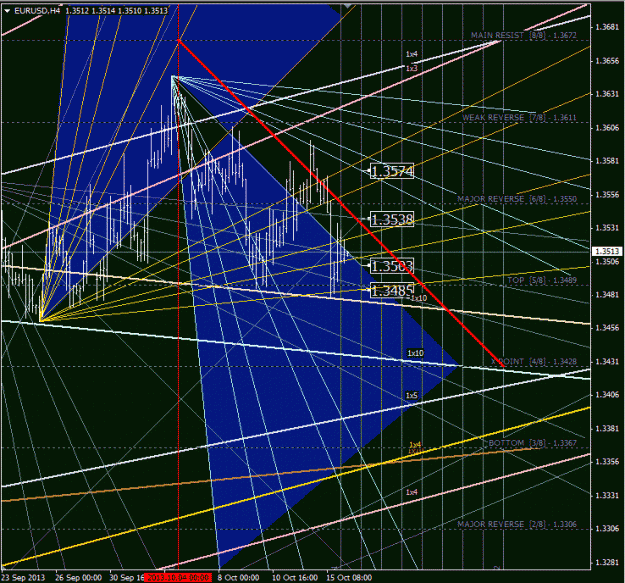Screen dimensions: 625x583
Task: Click the 1.3631 price scale value
Action: (x=607, y=94)
